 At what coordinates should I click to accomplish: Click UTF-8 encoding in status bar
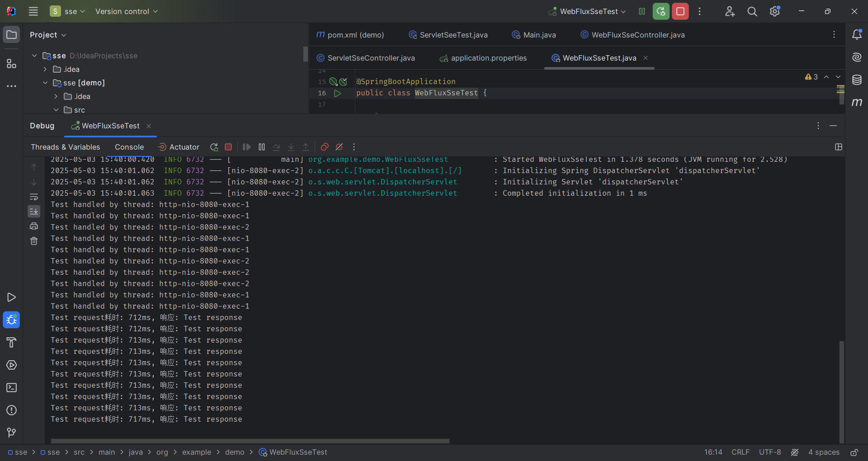tap(770, 452)
